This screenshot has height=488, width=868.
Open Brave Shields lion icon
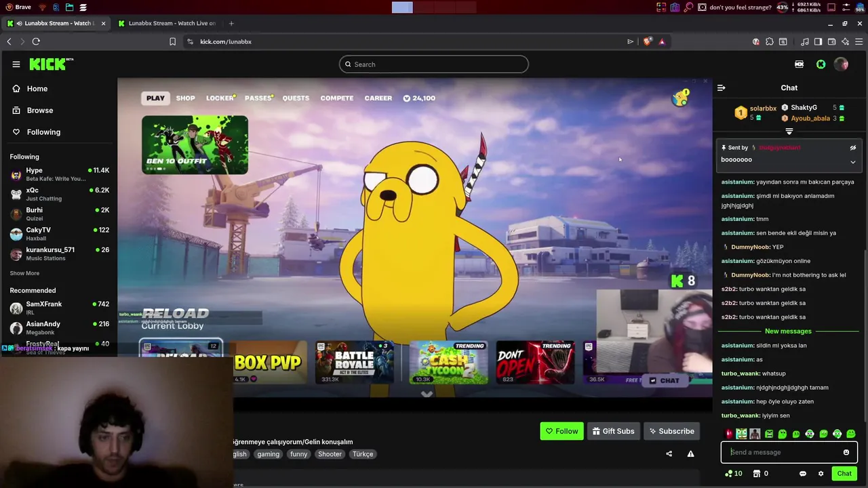point(647,41)
